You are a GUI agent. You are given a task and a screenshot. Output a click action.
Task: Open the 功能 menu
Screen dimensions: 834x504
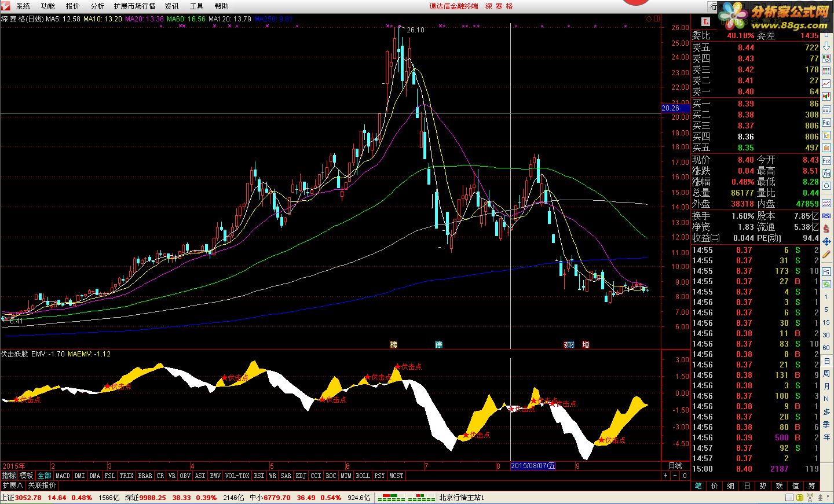click(x=48, y=6)
